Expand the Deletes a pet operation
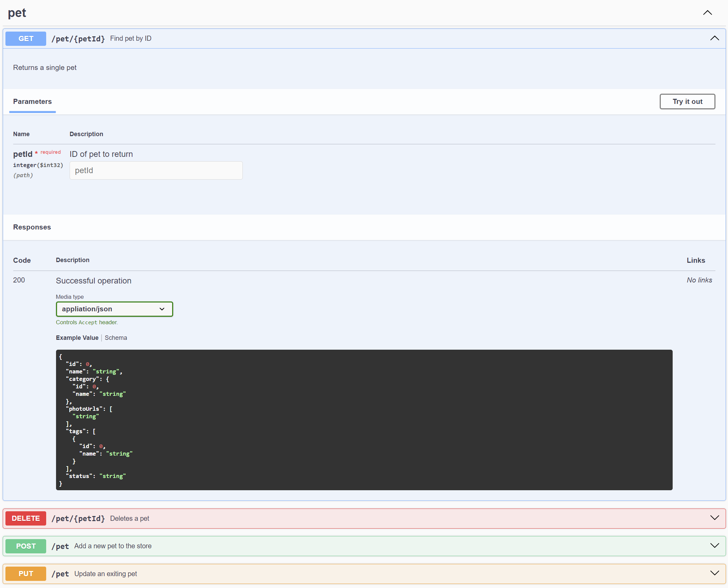This screenshot has width=728, height=588. (x=129, y=518)
